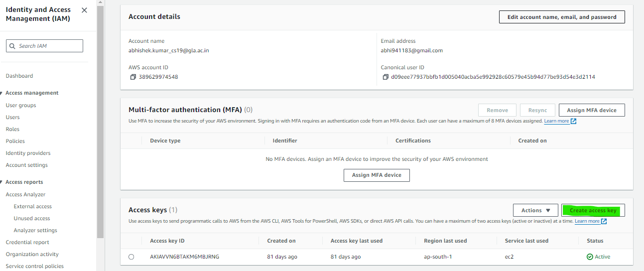Click the ap-south-1 region cell
Viewport: 644px width, 271px height.
438,257
